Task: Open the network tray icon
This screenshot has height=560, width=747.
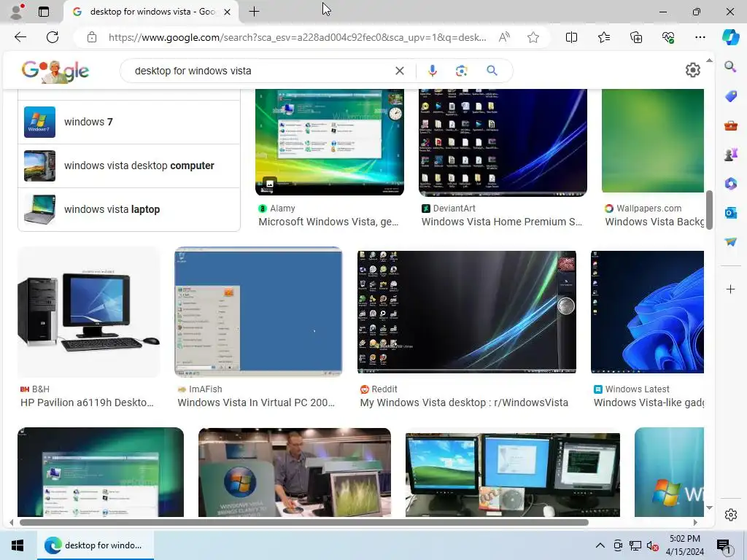Action: (635, 545)
